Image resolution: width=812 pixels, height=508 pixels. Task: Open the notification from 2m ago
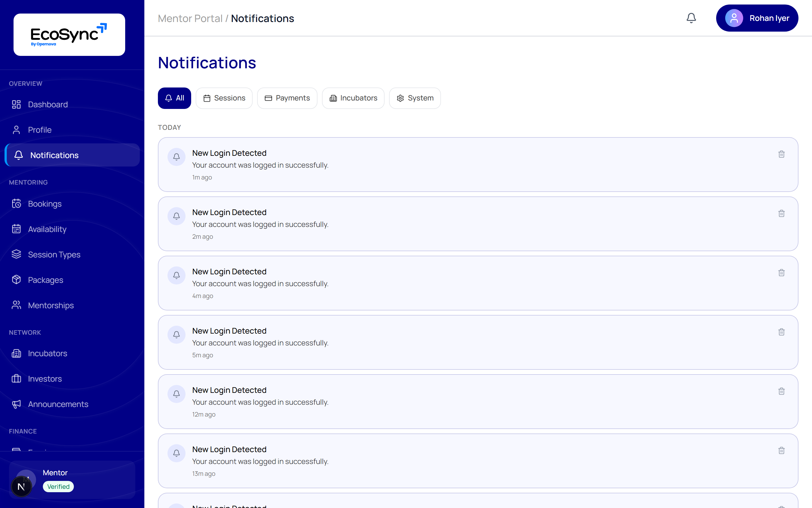tap(478, 224)
